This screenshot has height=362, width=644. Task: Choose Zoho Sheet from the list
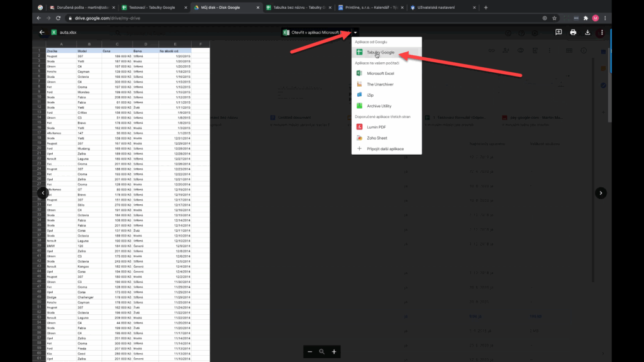(377, 138)
